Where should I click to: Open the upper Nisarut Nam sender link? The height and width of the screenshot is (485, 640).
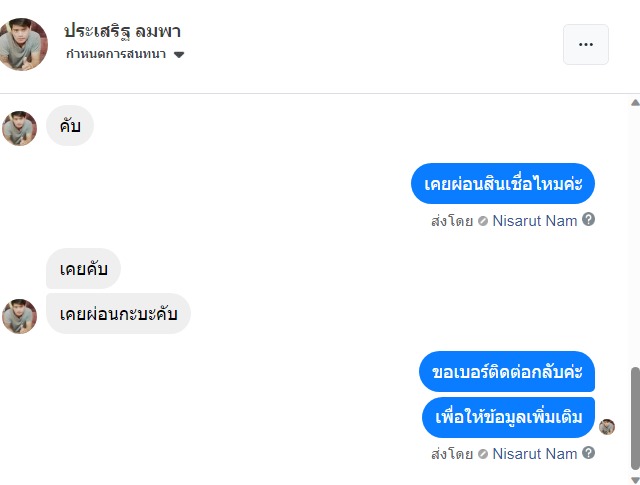point(535,221)
